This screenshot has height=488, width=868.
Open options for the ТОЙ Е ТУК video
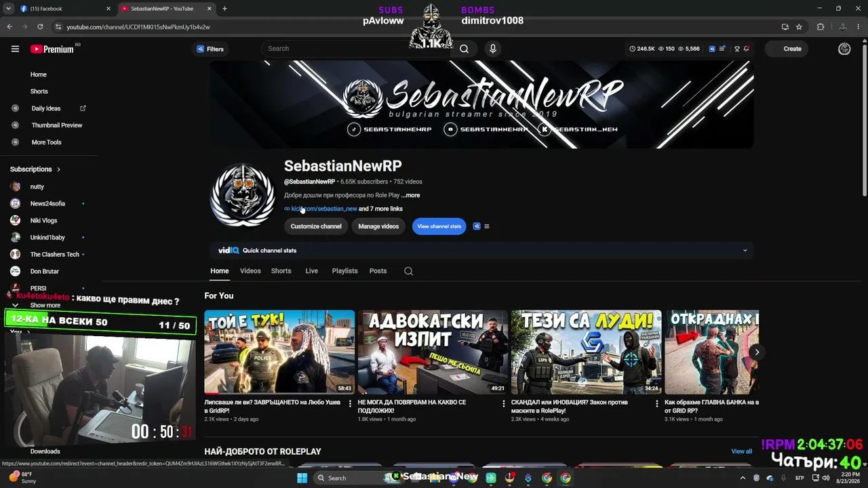pos(350,403)
